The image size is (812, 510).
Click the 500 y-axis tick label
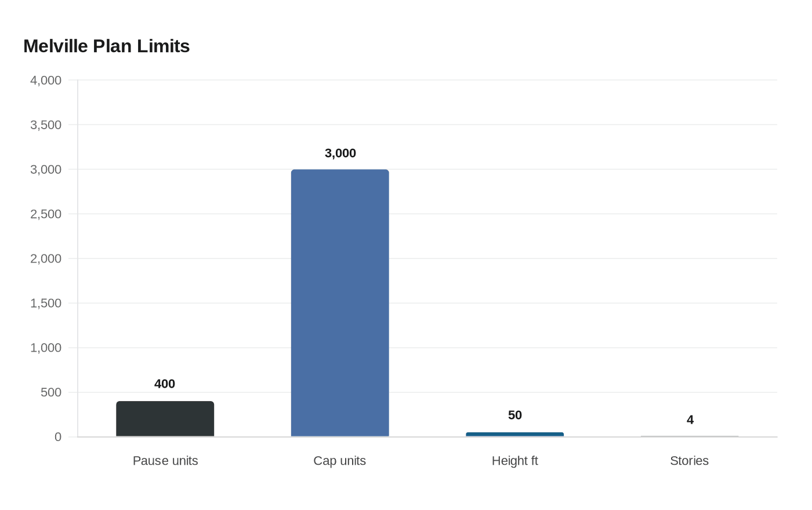coord(51,393)
